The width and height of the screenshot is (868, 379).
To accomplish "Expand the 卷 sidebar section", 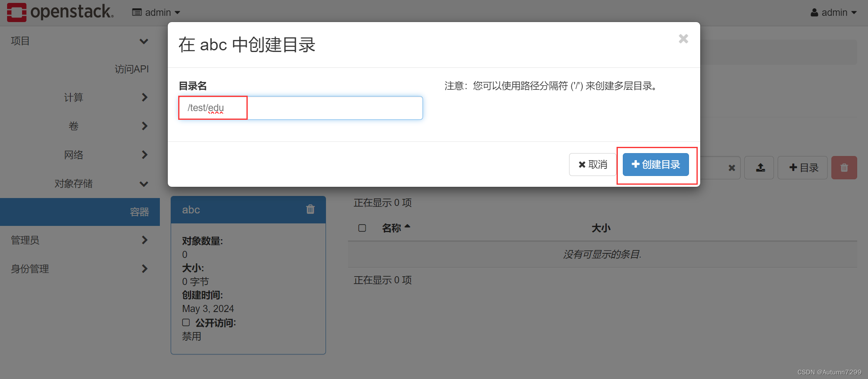I will coord(80,126).
